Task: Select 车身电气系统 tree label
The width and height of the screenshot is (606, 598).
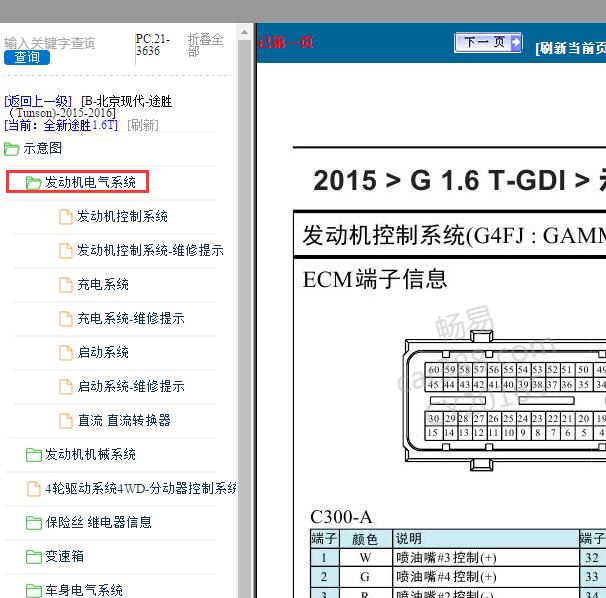Action: [84, 590]
